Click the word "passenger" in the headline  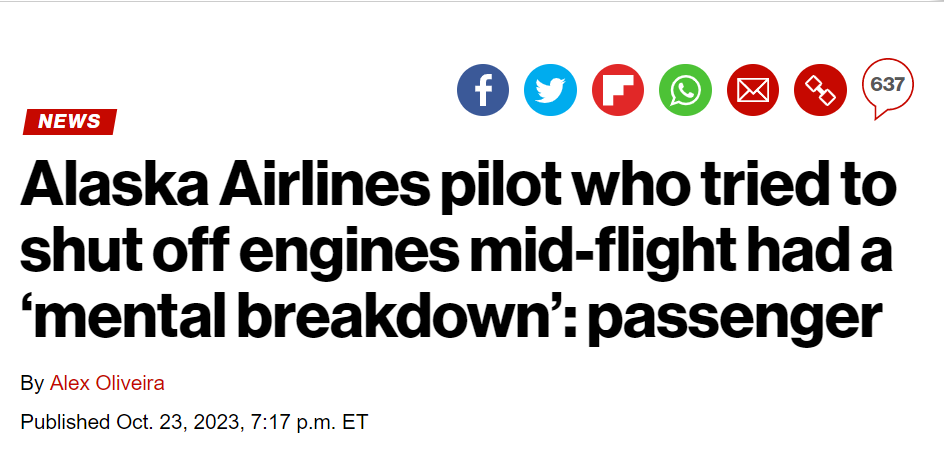tap(735, 319)
